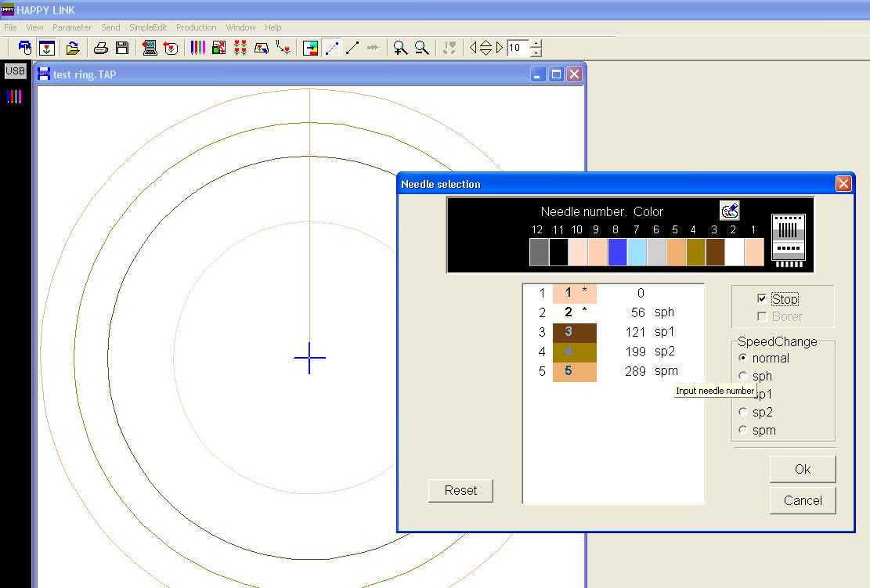Pick the blue needle 8 color swatch
Image resolution: width=870 pixels, height=588 pixels.
click(x=617, y=252)
